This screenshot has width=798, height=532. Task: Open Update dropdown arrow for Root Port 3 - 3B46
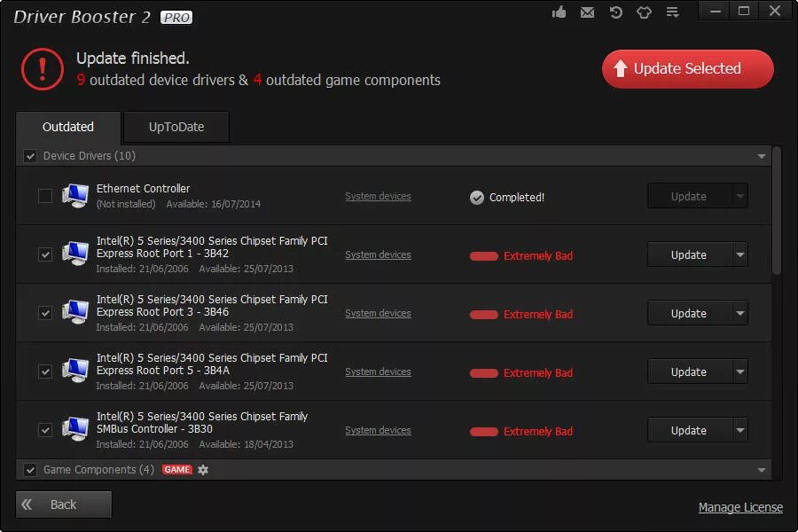click(x=740, y=313)
